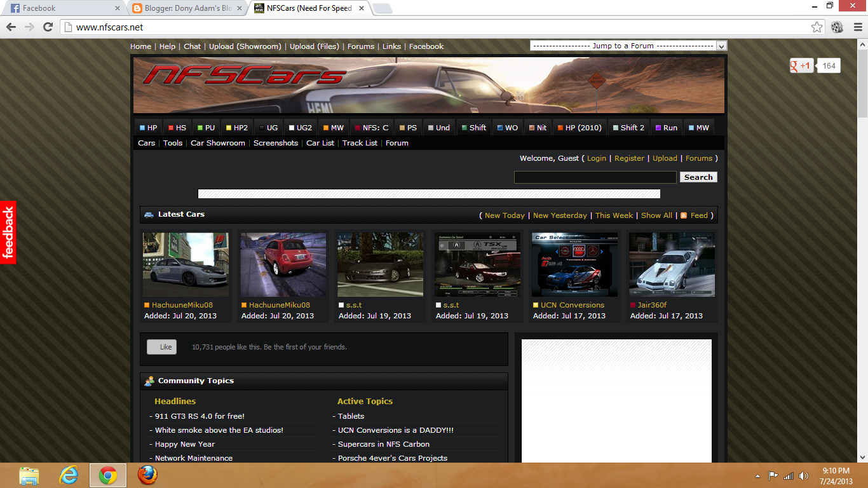Filter Latest Cars by New Today
Screen dimensions: 868x488
(x=505, y=215)
